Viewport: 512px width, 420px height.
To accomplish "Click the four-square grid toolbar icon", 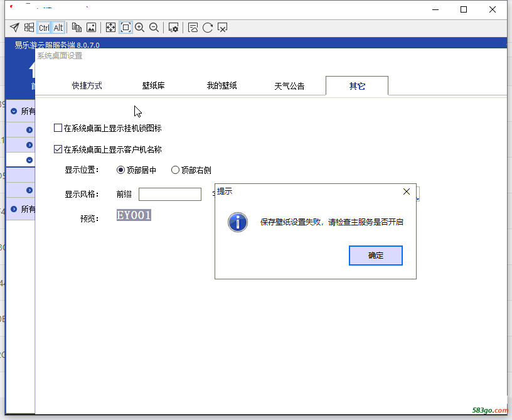I will point(29,28).
